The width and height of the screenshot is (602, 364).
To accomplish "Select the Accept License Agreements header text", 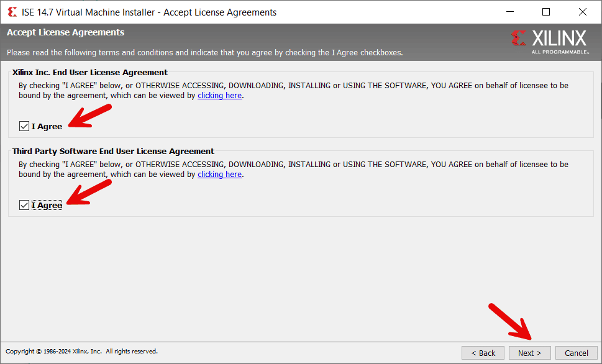I will pos(65,32).
